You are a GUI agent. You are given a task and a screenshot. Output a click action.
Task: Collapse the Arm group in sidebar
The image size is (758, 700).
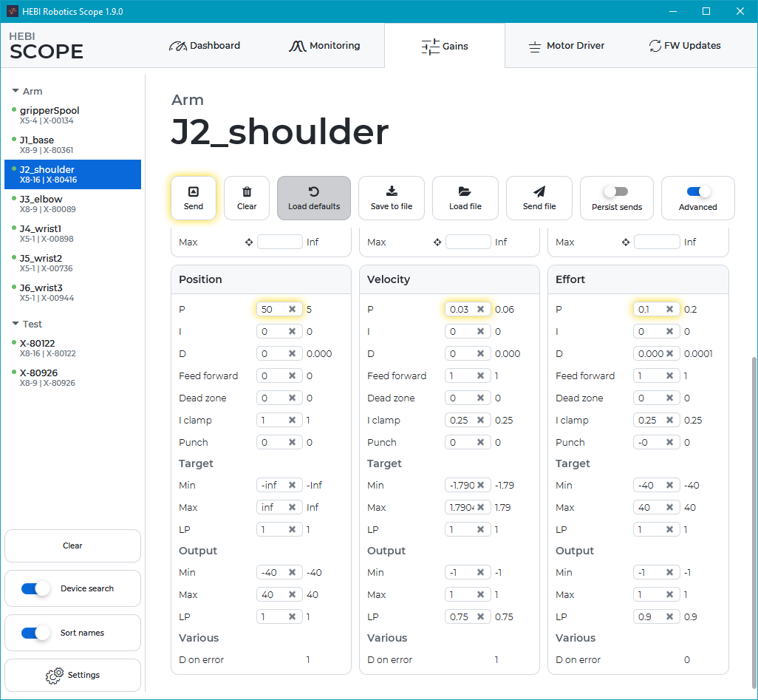16,91
